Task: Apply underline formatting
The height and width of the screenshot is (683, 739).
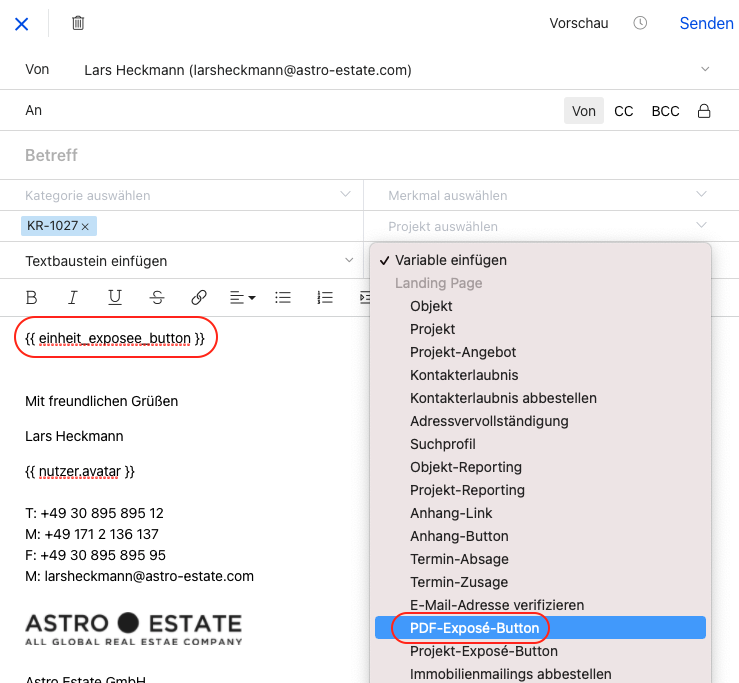Action: tap(115, 297)
